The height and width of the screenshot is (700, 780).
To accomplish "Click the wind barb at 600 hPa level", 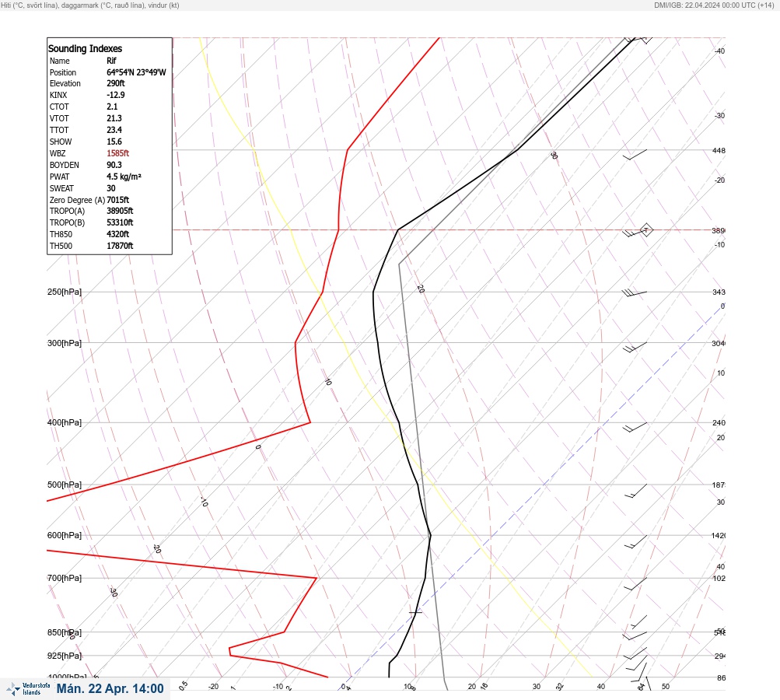I will (635, 542).
